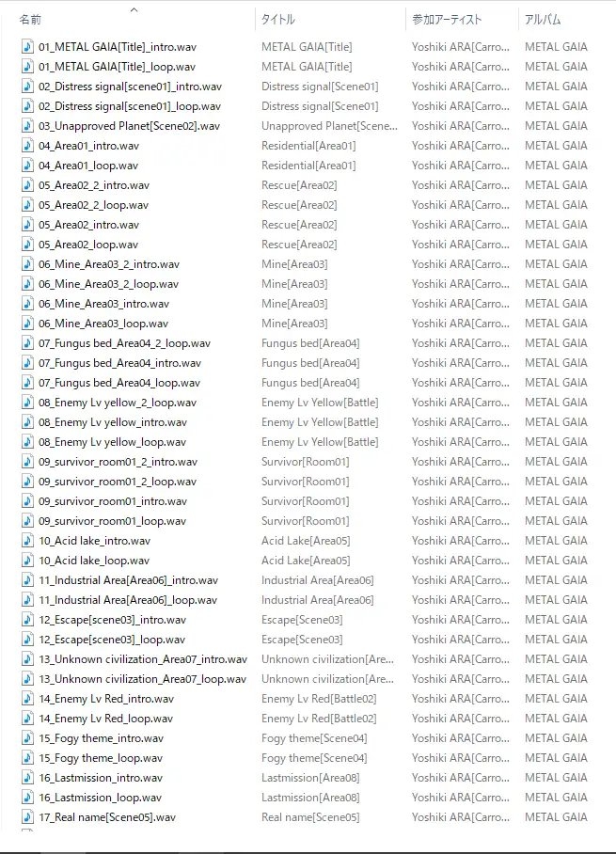Select 13_Unknown civilization_Area07_intro.wav file name

[x=142, y=659]
